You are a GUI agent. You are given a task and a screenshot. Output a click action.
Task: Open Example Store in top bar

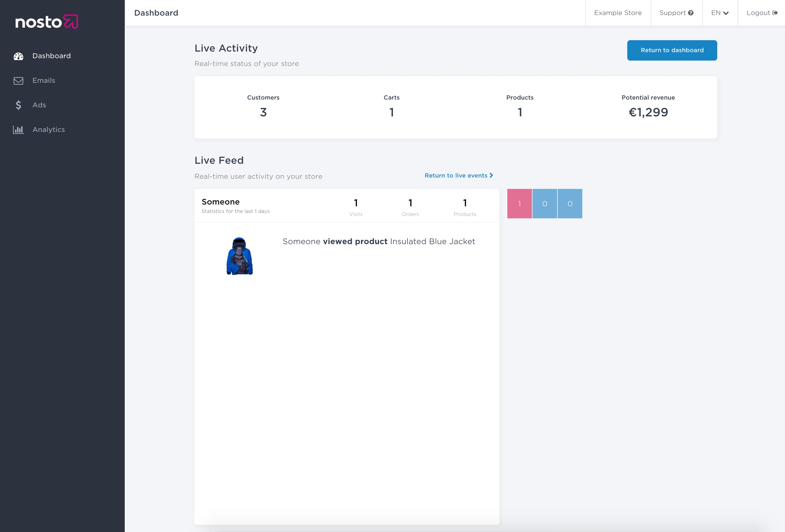[x=617, y=13]
